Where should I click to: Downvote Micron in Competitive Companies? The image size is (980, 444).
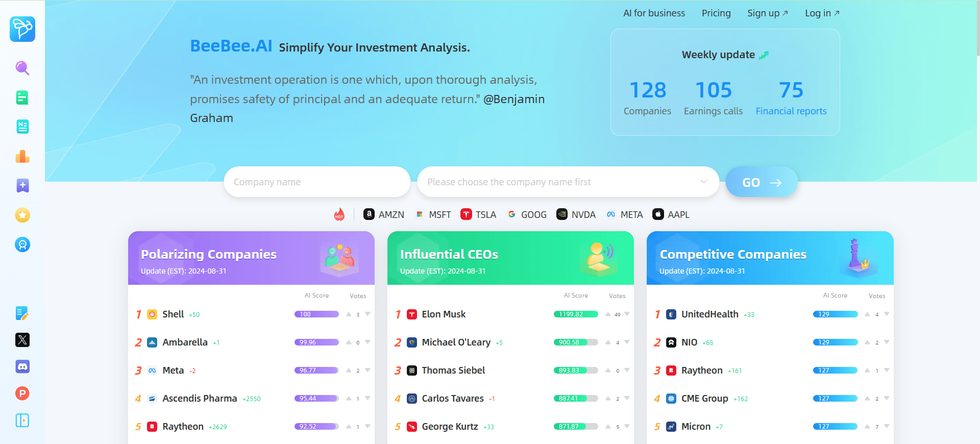(887, 426)
